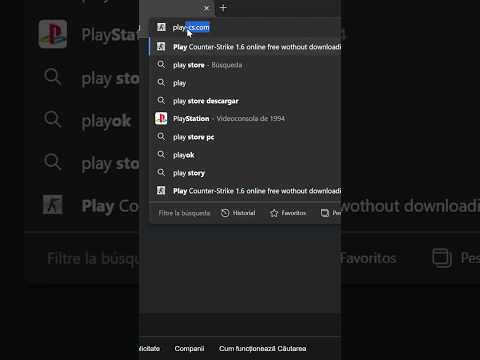Select the top Play Counter-Strike 1.6 suggestion
Viewport: 480px width, 360px height.
[247, 47]
